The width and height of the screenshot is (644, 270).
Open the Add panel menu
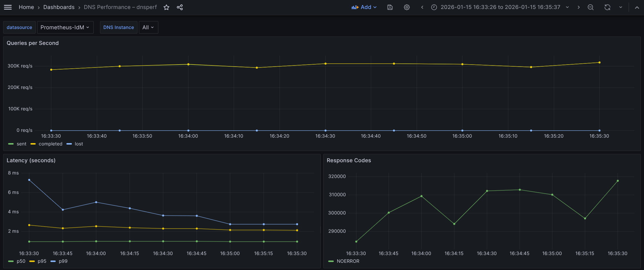point(364,7)
